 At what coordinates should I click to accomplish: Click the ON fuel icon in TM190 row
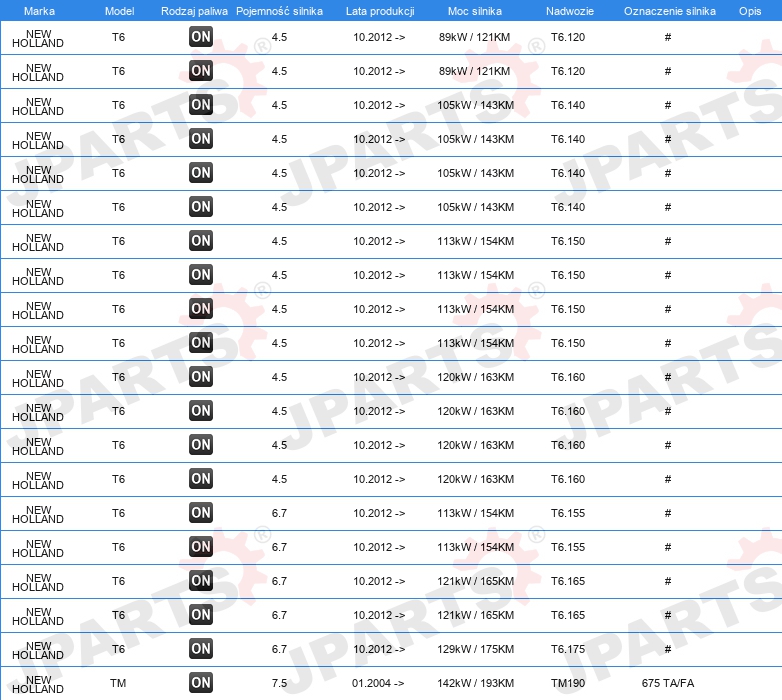click(201, 683)
